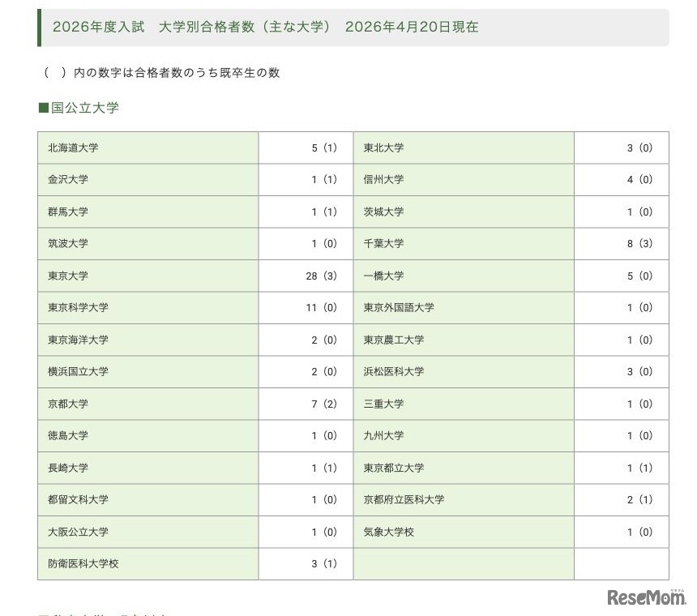Select the 浜松医科大学 cell
This screenshot has width=697, height=616.
(x=464, y=372)
